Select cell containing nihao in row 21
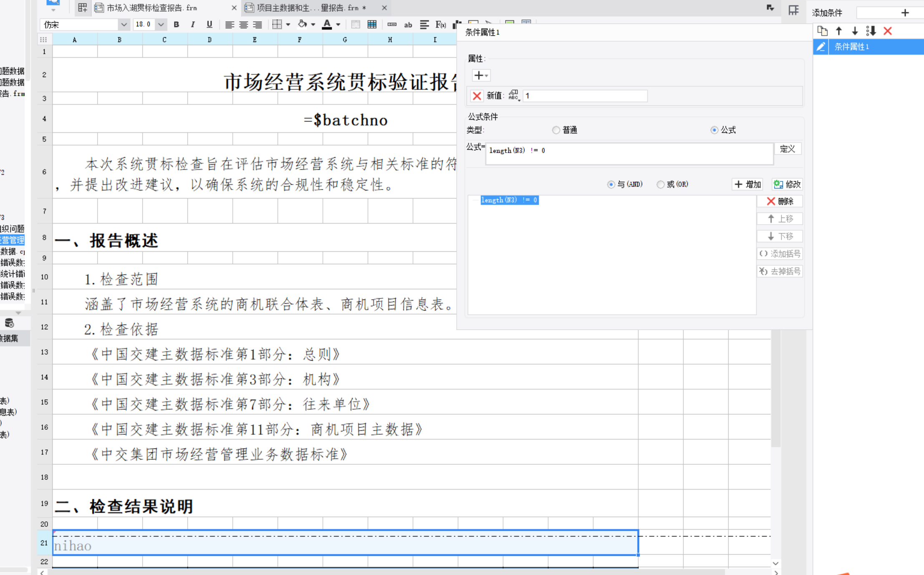This screenshot has width=924, height=575. [x=345, y=543]
